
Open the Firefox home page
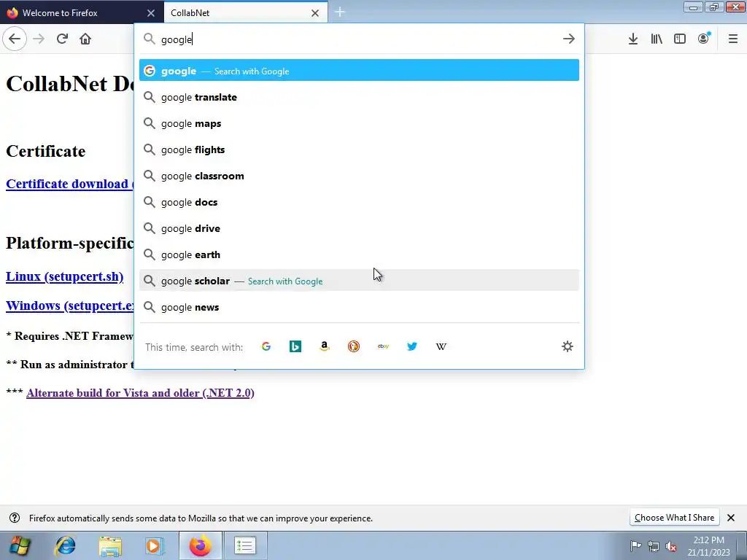[x=85, y=39]
